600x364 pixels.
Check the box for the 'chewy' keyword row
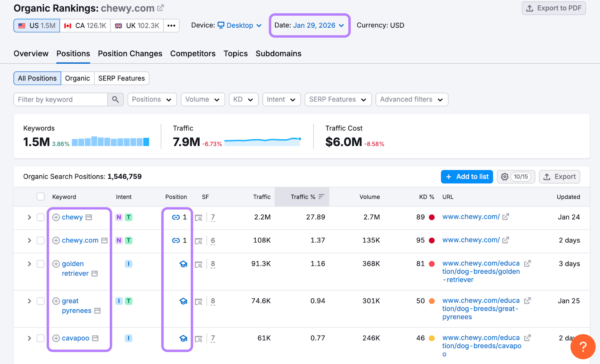(40, 218)
